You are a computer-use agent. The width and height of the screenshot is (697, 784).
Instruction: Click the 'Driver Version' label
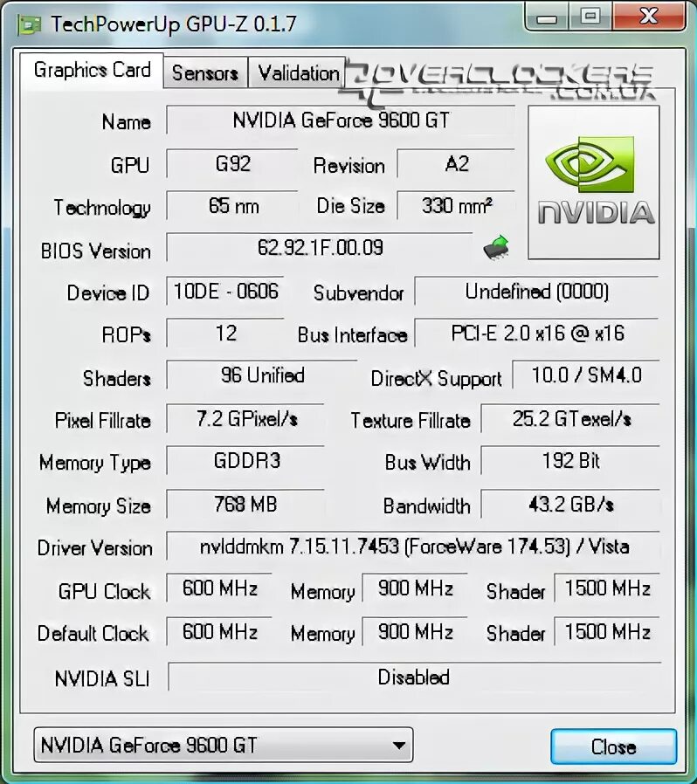point(94,548)
